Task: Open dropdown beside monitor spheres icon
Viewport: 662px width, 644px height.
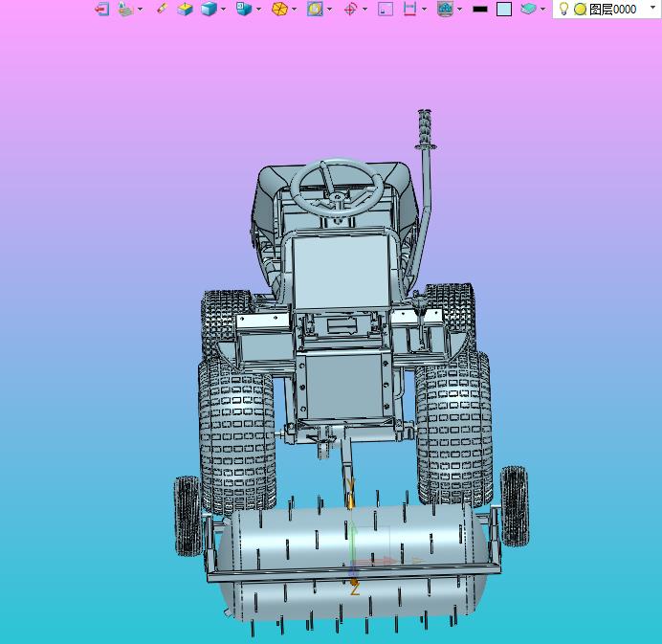Action: click(x=460, y=10)
